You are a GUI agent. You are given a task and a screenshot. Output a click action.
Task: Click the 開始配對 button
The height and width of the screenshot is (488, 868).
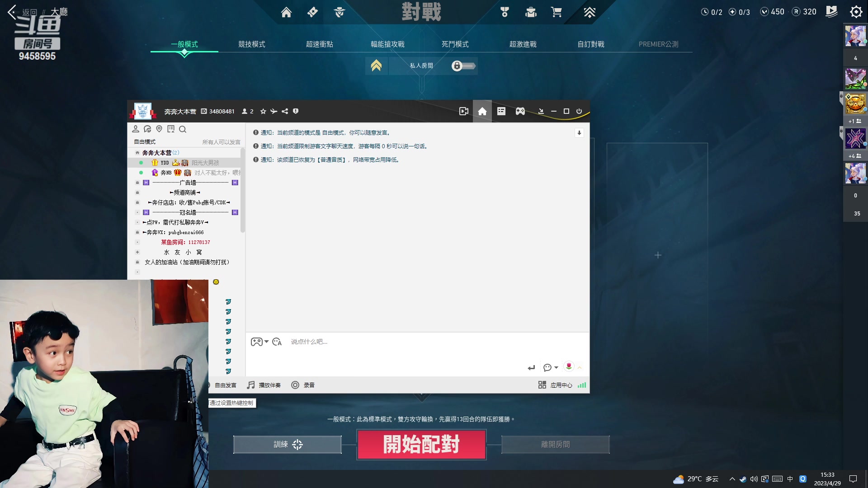(421, 445)
